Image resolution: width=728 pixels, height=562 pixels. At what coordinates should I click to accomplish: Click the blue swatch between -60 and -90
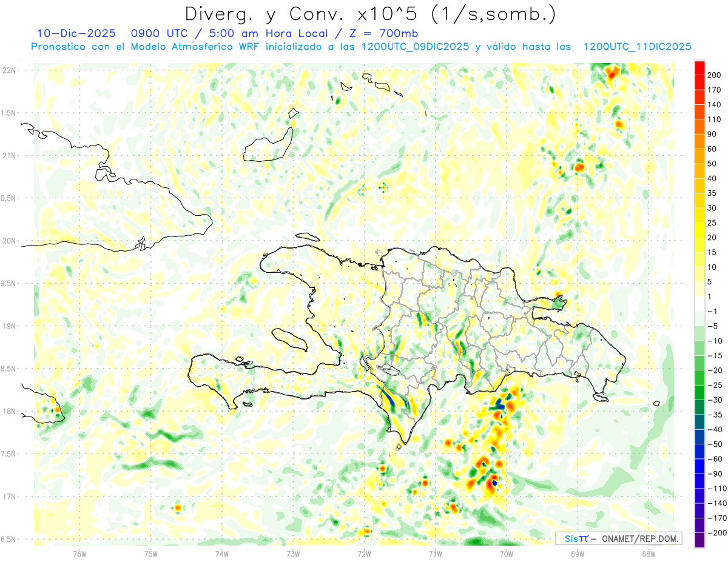point(699,466)
